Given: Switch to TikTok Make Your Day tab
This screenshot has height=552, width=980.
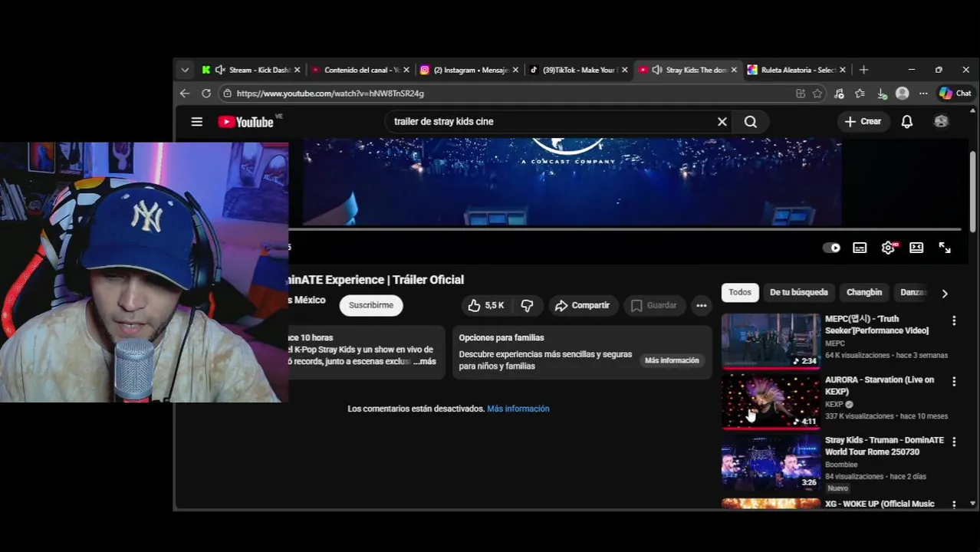Looking at the screenshot, I should 578,70.
